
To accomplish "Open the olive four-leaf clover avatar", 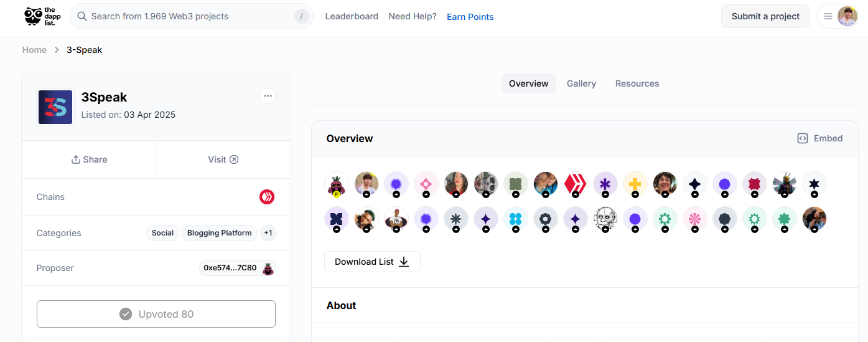I will (x=516, y=184).
